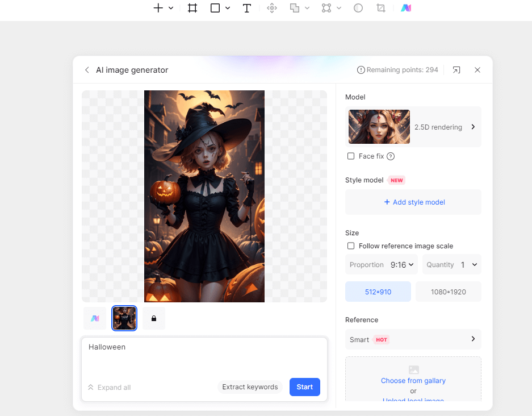Screen dimensions: 532x416
Task: Select the Rectangle shape tool
Action: (x=215, y=8)
